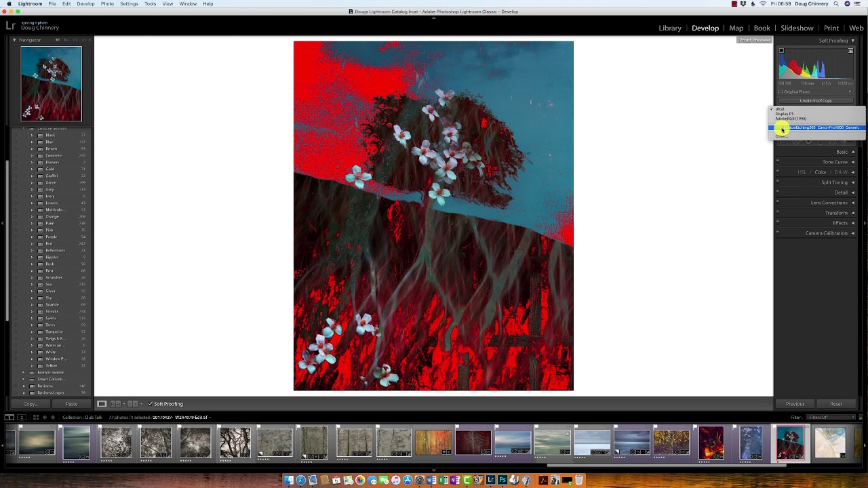Show monitor gamut warning in histogram
Screen dimensions: 868x488
tap(781, 51)
